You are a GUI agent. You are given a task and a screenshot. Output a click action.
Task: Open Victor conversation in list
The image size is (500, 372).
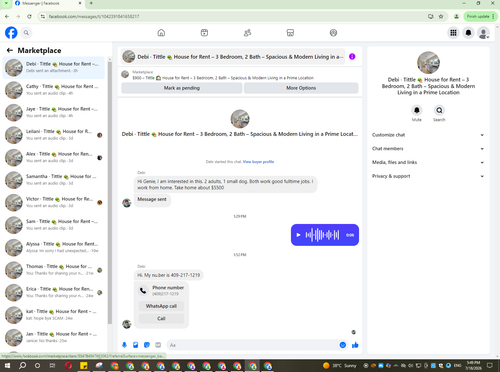(x=54, y=202)
